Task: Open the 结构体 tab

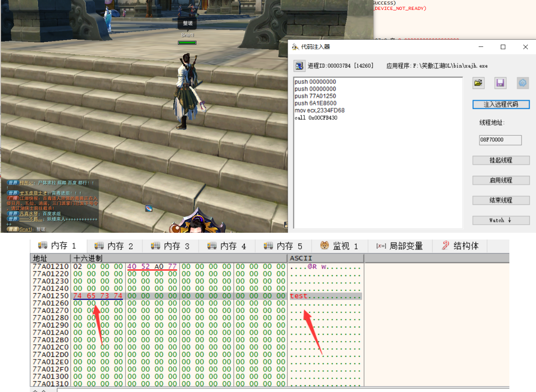Action: [x=460, y=246]
